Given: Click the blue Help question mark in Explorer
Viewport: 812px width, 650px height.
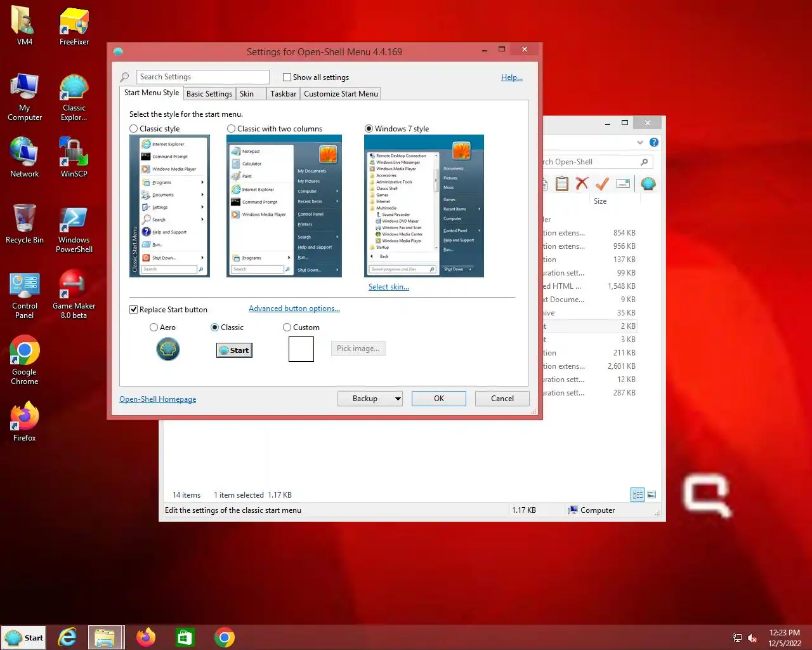Looking at the screenshot, I should tap(654, 142).
